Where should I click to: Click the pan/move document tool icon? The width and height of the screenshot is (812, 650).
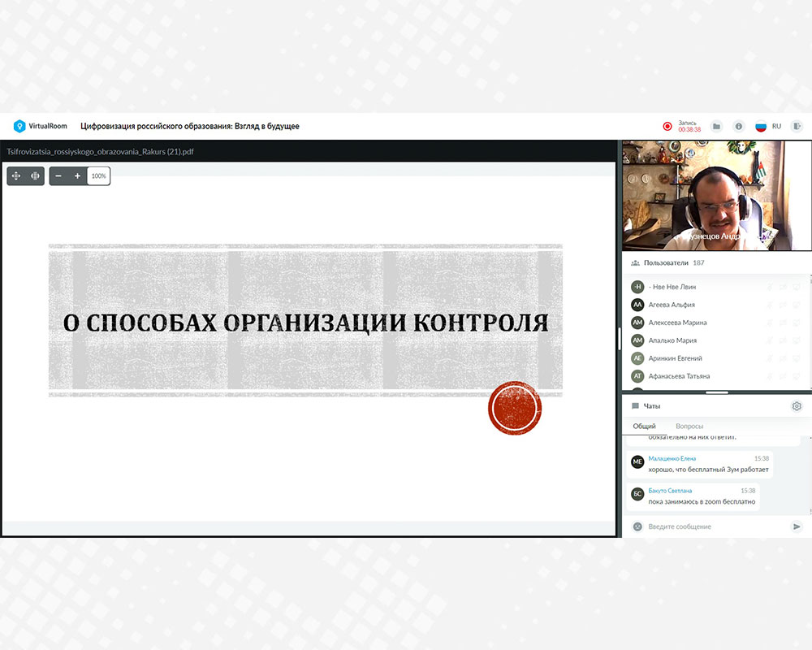[x=16, y=175]
